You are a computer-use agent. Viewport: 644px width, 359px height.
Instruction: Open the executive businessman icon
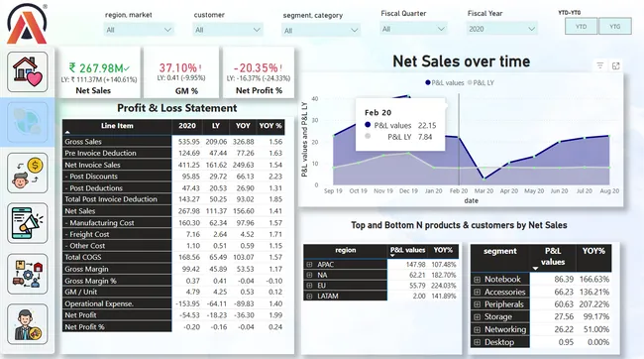(28, 324)
